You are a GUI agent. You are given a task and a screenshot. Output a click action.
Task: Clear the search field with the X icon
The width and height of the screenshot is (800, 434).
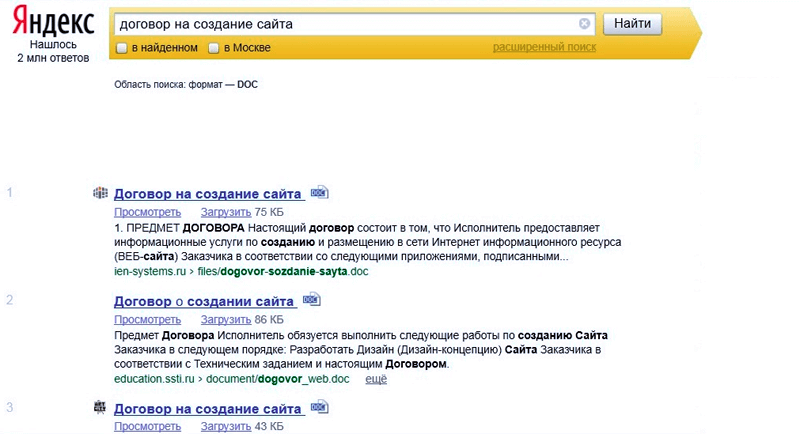[584, 24]
